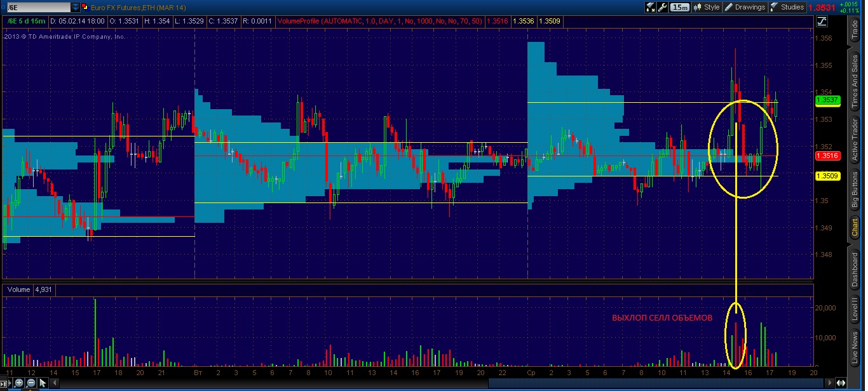Open the Active Trader tab
The height and width of the screenshot is (391, 868).
855,141
